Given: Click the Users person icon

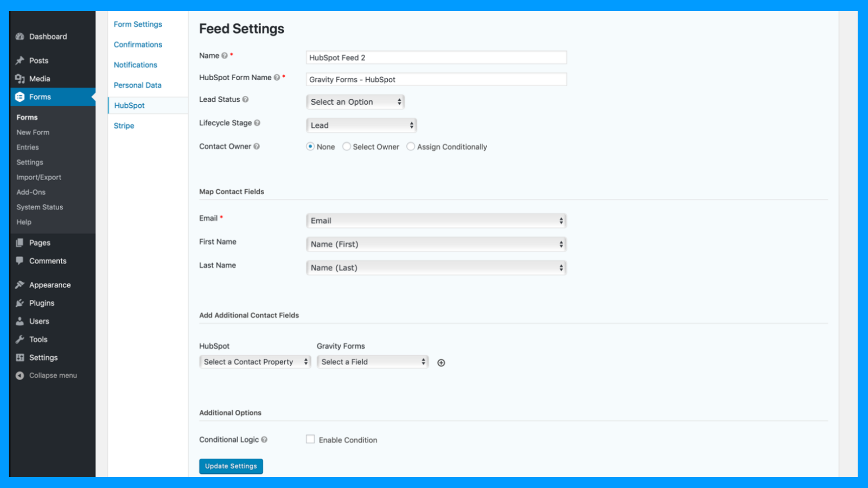Looking at the screenshot, I should [20, 321].
